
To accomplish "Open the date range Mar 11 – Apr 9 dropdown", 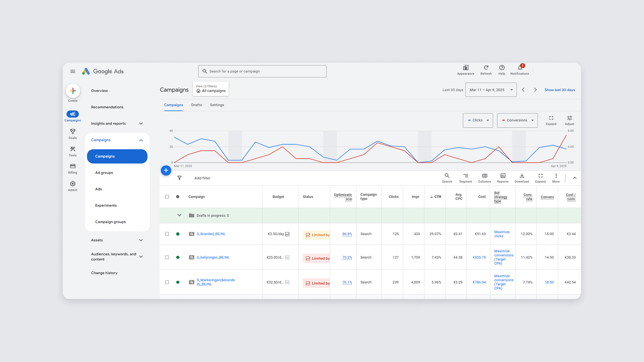I will (x=491, y=90).
